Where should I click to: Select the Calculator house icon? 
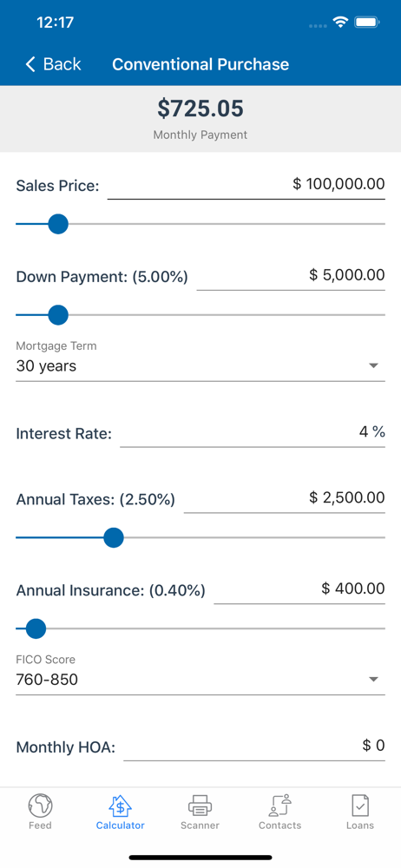click(x=120, y=806)
